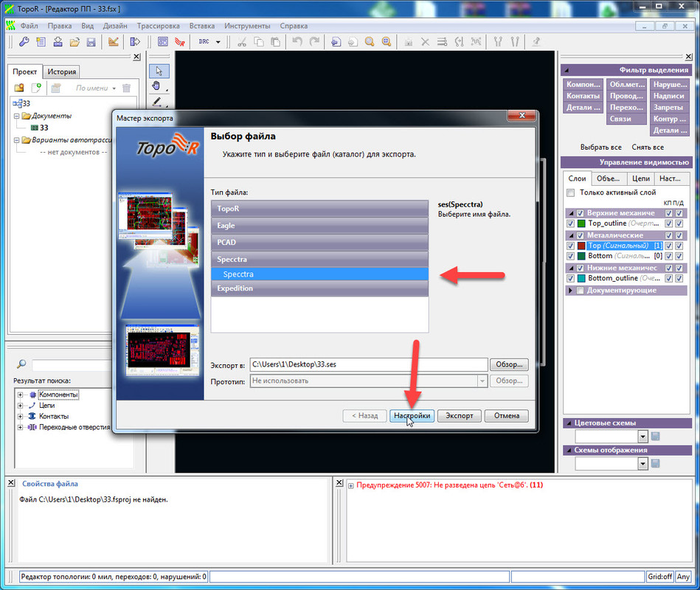Click the zoom magnifier toolbar icon
Image resolution: width=700 pixels, height=590 pixels.
pos(370,42)
